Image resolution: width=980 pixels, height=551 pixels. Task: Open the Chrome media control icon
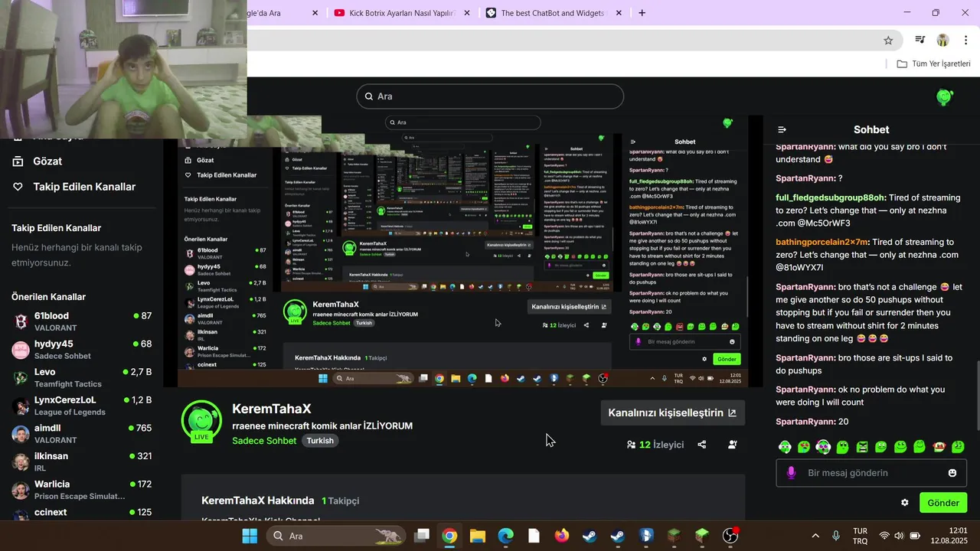(x=920, y=41)
